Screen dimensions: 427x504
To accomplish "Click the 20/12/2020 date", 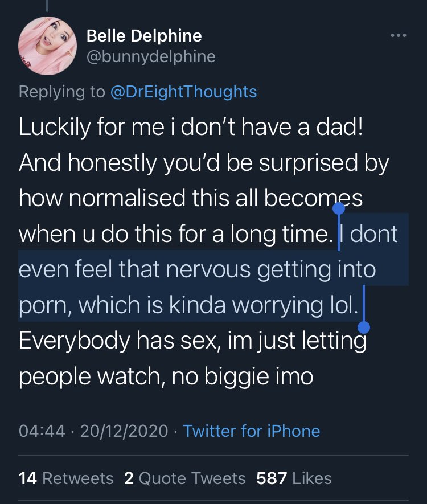I will (124, 431).
